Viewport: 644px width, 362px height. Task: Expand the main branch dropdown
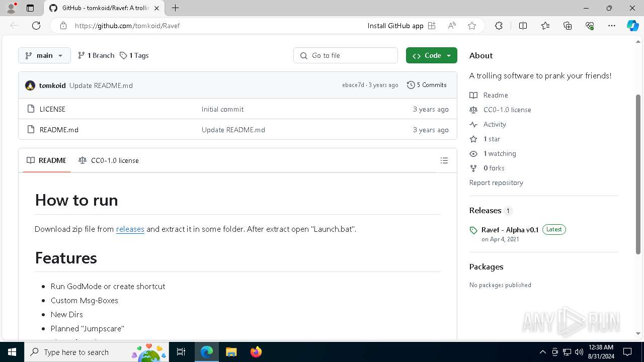point(44,55)
